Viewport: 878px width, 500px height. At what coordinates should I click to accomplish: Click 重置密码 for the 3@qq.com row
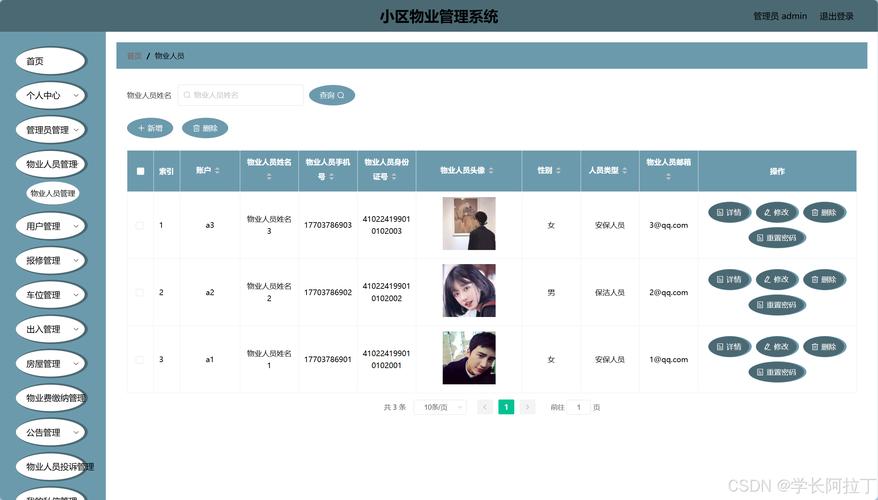pyautogui.click(x=777, y=238)
